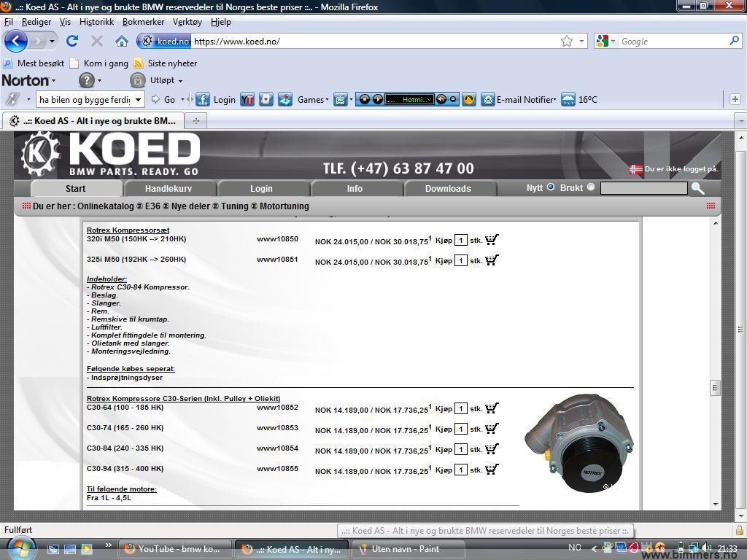747x560 pixels.
Task: Go back with the Firefox back arrow
Action: pyautogui.click(x=16, y=41)
